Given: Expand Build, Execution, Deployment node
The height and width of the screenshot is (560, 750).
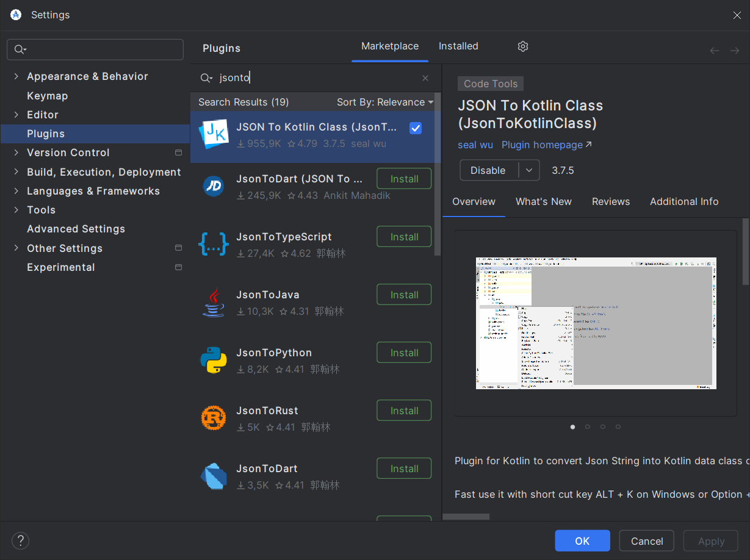Looking at the screenshot, I should click(16, 172).
